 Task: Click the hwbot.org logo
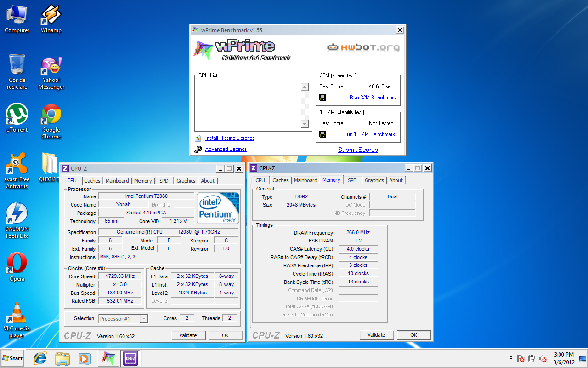pyautogui.click(x=363, y=47)
